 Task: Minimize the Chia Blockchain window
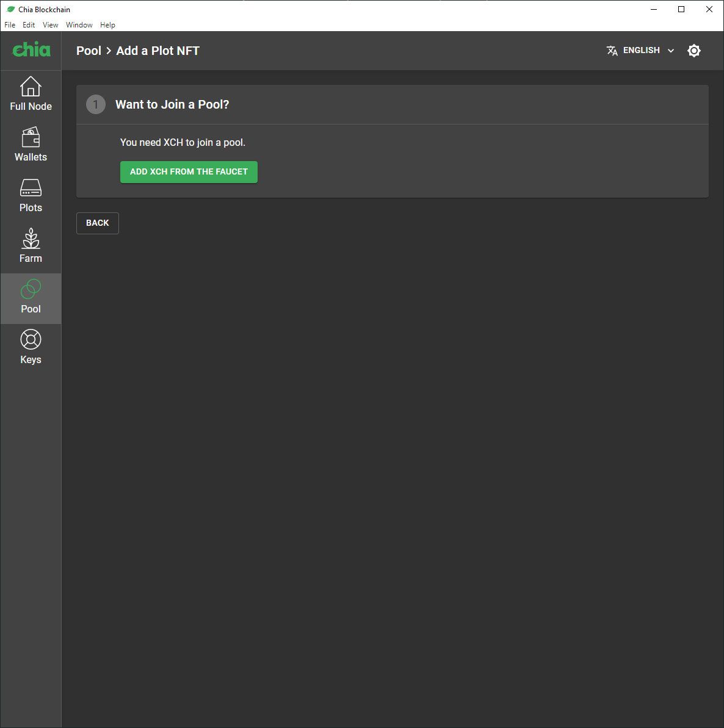pos(653,9)
